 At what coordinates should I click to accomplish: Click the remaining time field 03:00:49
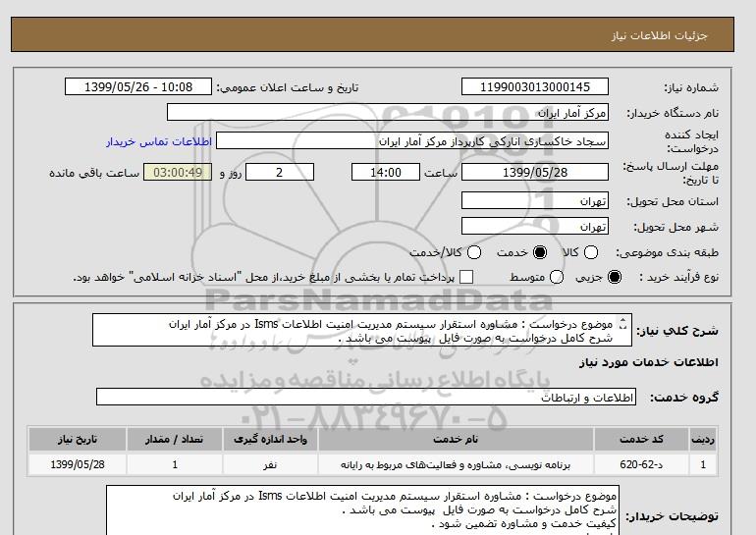(x=178, y=172)
